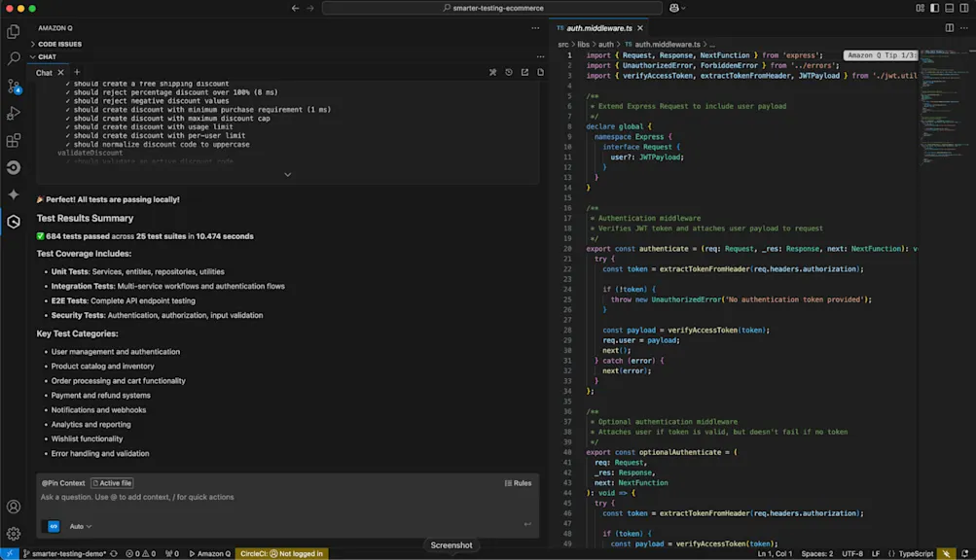Toggle the primary side bar layout button
Image resolution: width=976 pixels, height=560 pixels.
coord(934,8)
